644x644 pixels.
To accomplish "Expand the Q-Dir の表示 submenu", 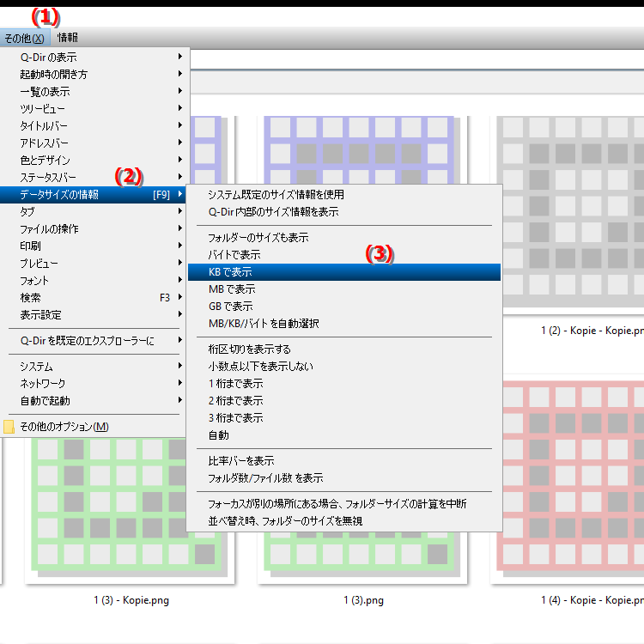I will tap(94, 57).
